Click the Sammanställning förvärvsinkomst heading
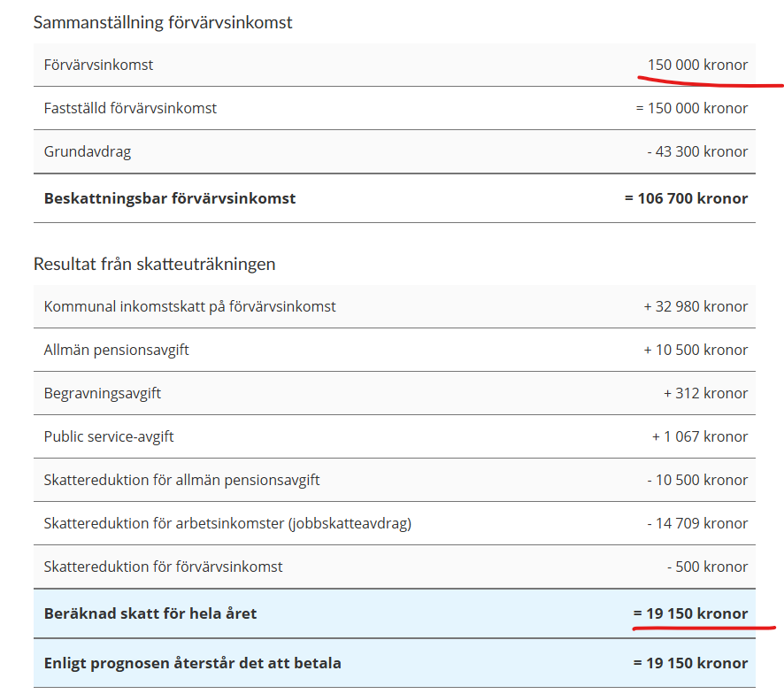 (x=163, y=22)
